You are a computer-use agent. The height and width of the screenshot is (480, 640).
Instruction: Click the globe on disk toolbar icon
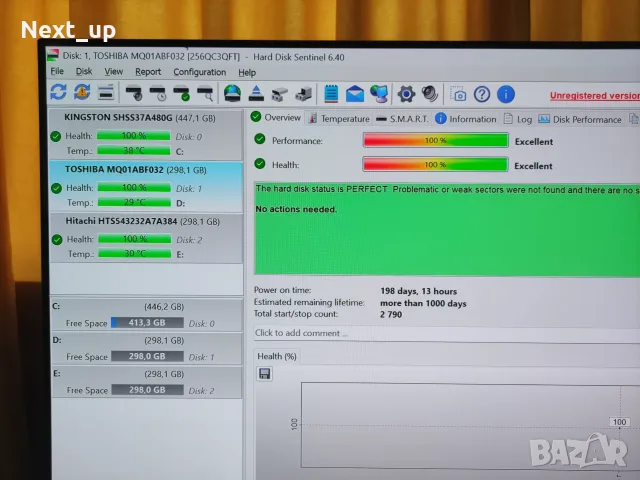[232, 93]
